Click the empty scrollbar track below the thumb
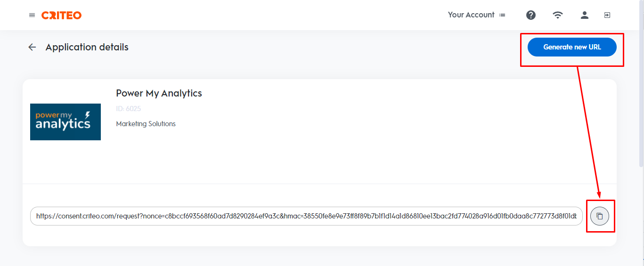644x266 pixels. [641, 217]
